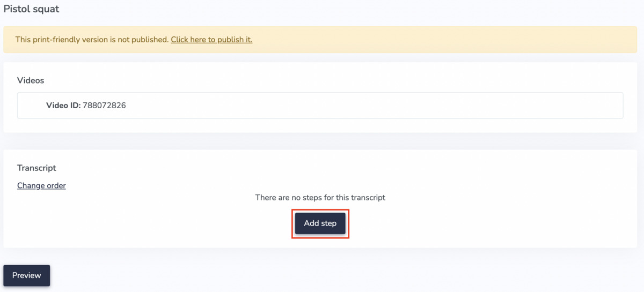This screenshot has width=644, height=292.
Task: Click the words "publish it" in the banner
Action: click(x=235, y=40)
